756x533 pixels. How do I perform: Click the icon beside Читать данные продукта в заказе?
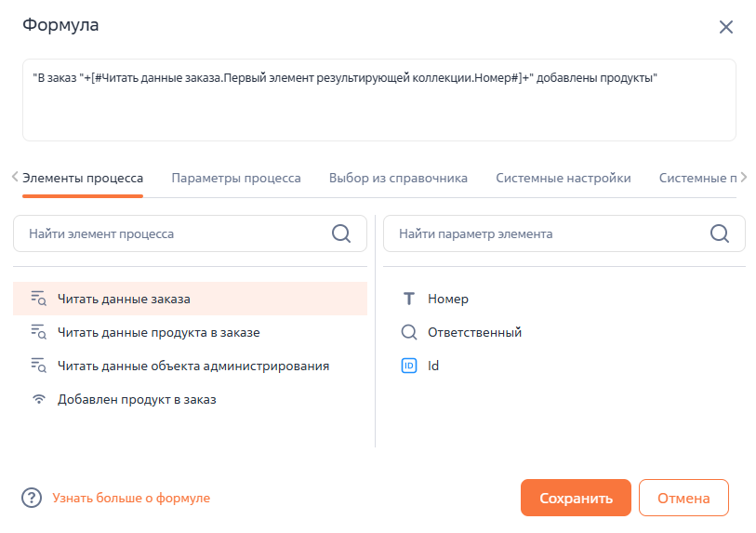coord(38,332)
